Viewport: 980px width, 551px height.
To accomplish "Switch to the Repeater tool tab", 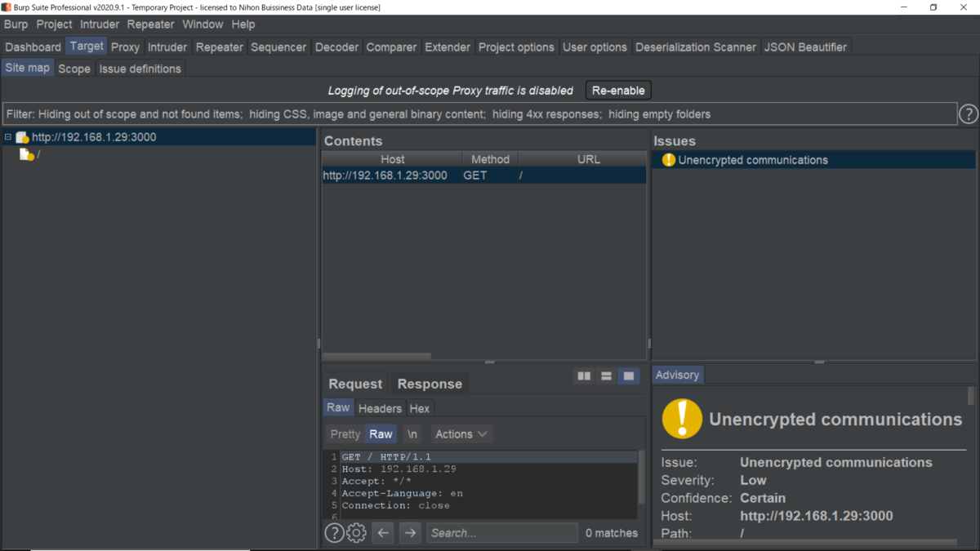I will (220, 47).
